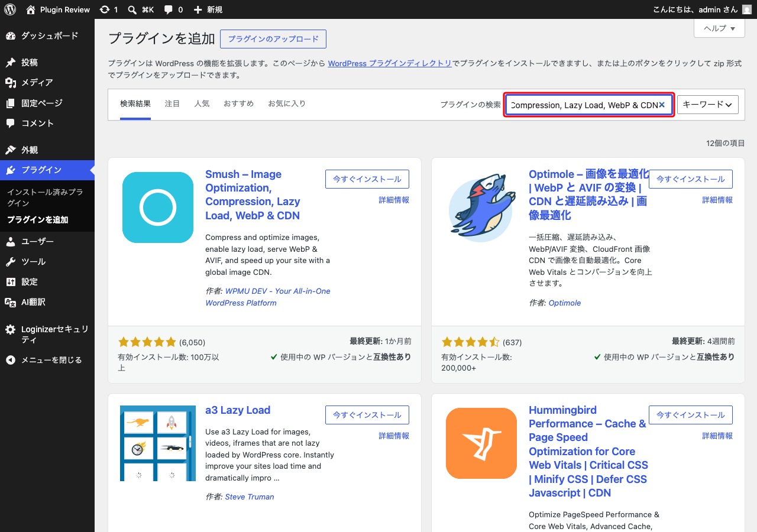Viewport: 757px width, 532px height.
Task: Open the 新規 (New) content menu
Action: [208, 9]
